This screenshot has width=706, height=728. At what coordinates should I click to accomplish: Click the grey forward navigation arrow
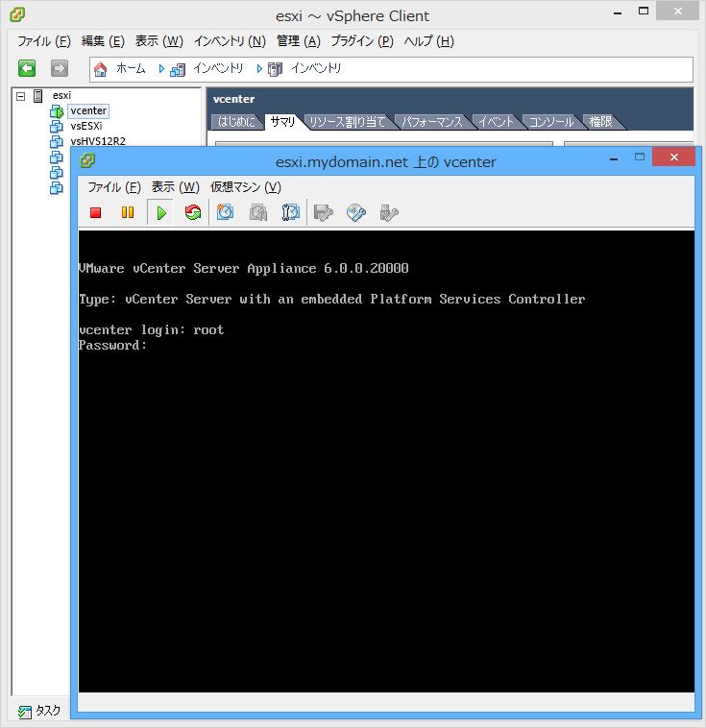[x=60, y=68]
